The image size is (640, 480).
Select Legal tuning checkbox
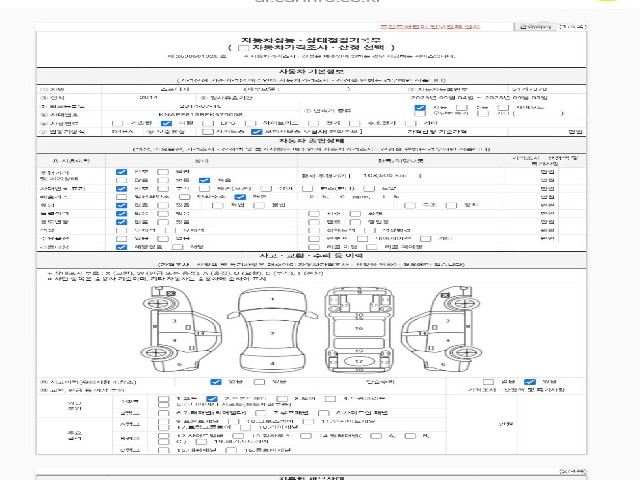pos(218,205)
